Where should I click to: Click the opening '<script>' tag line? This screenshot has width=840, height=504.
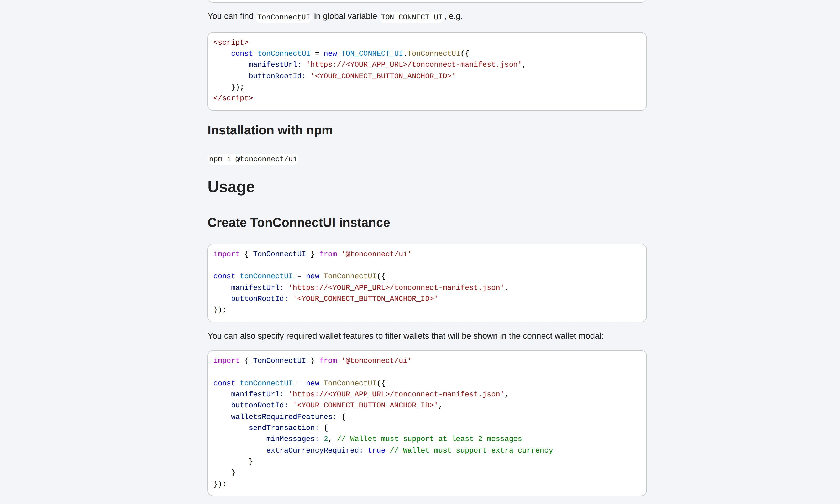tap(231, 43)
